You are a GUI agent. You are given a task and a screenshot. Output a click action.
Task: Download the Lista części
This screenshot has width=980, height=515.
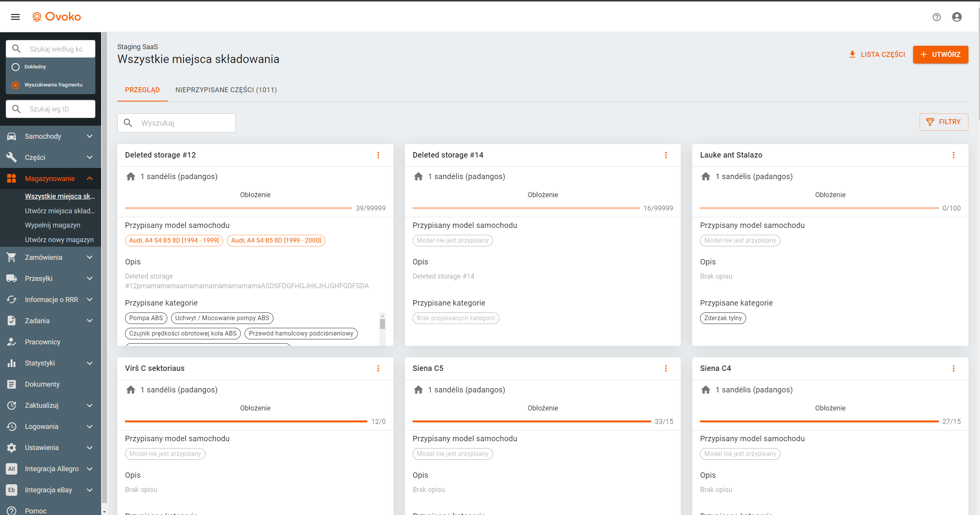pyautogui.click(x=877, y=55)
